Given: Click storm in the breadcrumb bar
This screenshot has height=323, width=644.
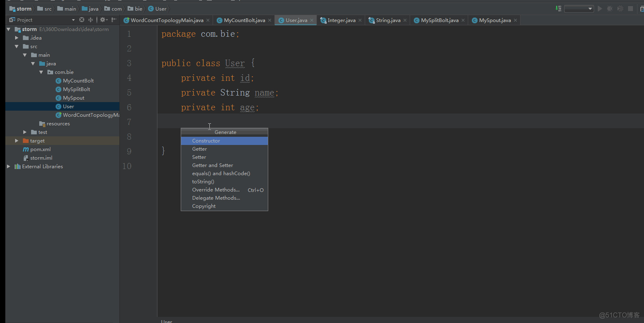Looking at the screenshot, I should 20,9.
